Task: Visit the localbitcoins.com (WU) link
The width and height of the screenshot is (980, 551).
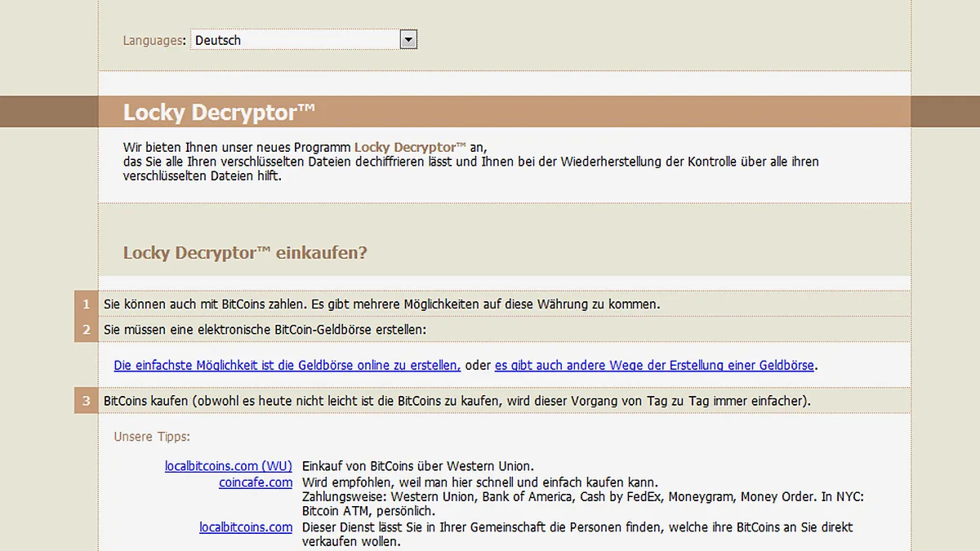Action: pyautogui.click(x=229, y=466)
